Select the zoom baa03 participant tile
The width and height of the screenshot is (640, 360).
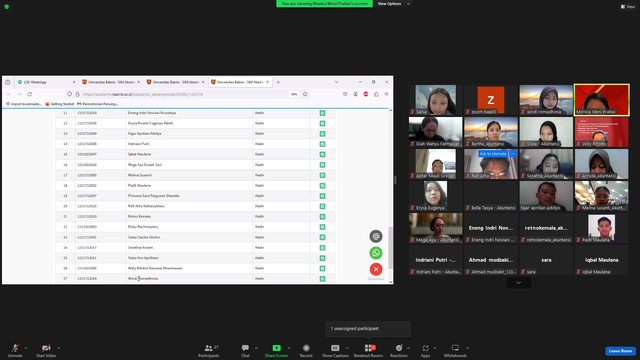[x=491, y=100]
